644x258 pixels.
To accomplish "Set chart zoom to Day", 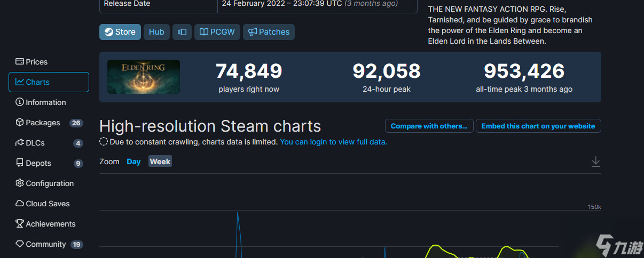I will click(x=133, y=162).
